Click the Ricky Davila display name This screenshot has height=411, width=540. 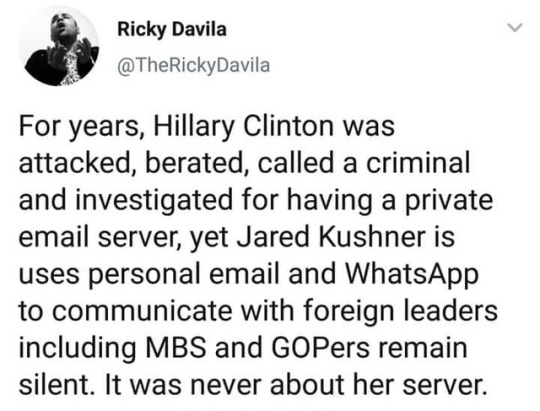click(172, 29)
